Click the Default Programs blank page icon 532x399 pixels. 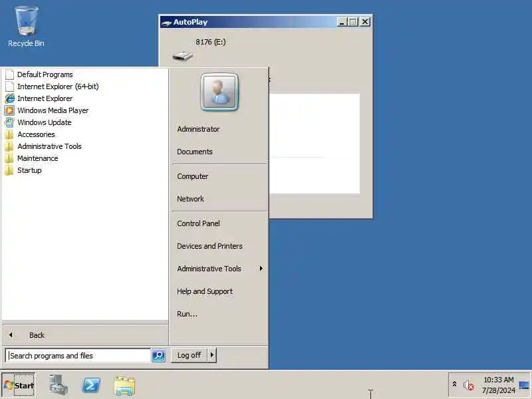[9, 74]
